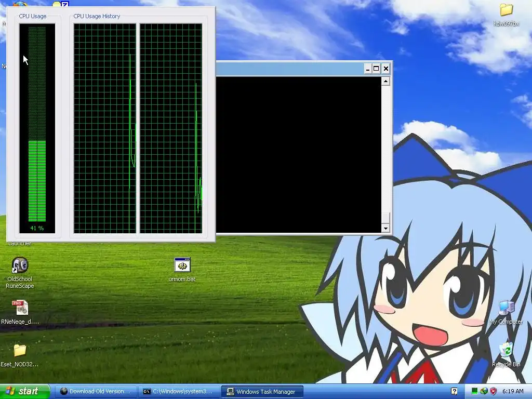This screenshot has width=532, height=399.
Task: Click the first CPU Usage History graph
Action: point(105,128)
